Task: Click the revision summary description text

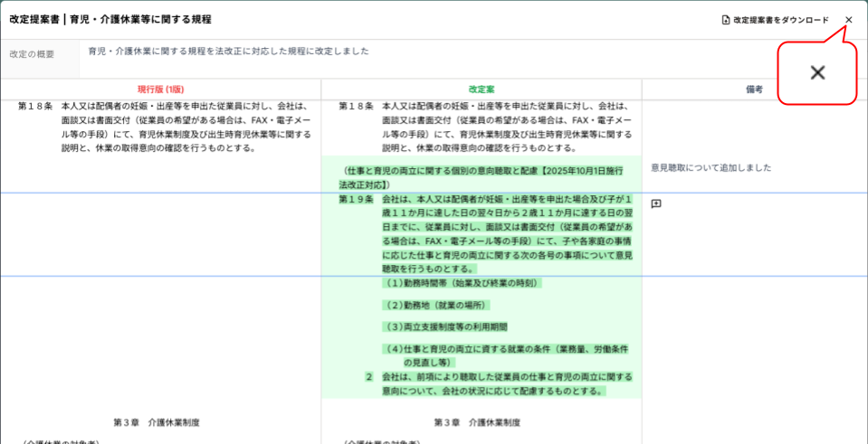Action: coord(228,52)
